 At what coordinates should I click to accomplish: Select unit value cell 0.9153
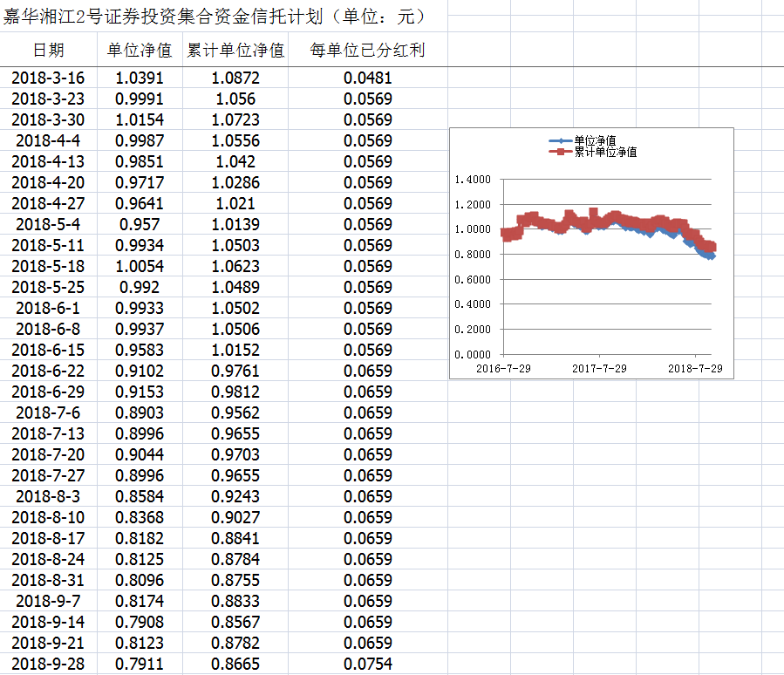pos(140,392)
